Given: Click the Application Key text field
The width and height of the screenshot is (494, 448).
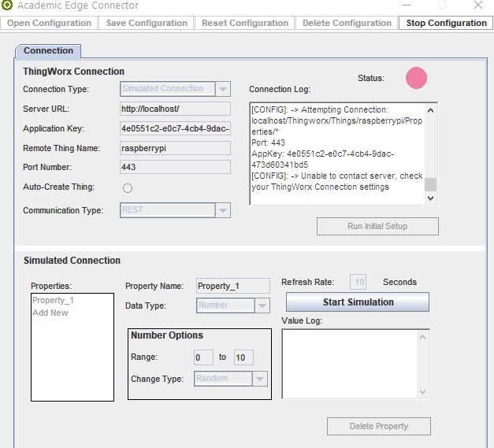Looking at the screenshot, I should click(x=175, y=128).
